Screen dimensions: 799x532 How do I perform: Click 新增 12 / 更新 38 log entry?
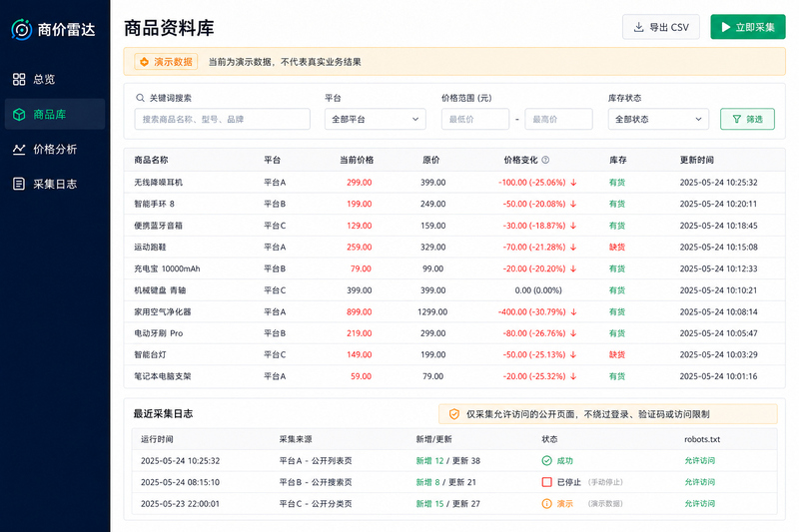pyautogui.click(x=447, y=461)
